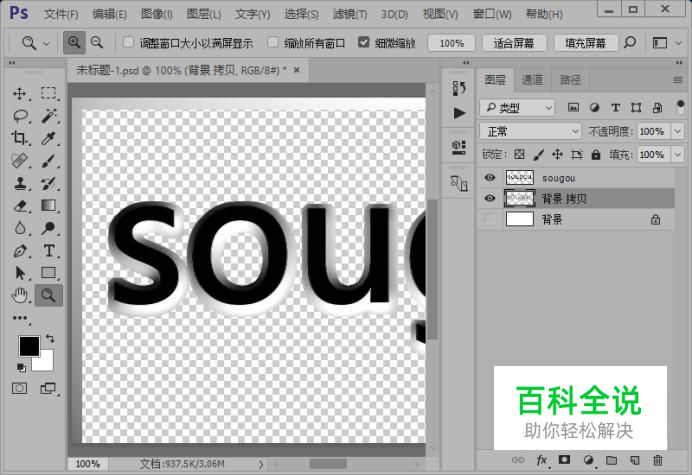Screen dimensions: 692x475
Task: Select the History Brush tool
Action: pos(49,183)
